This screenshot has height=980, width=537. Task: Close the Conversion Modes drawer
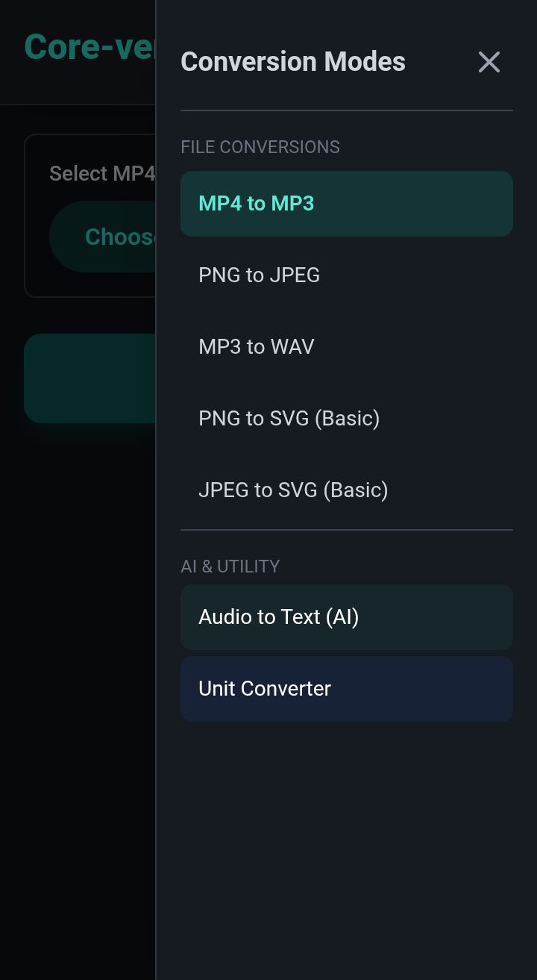(489, 62)
